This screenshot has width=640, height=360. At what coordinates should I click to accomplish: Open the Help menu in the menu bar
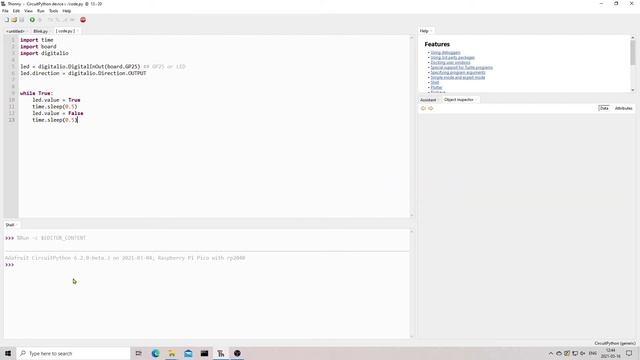pyautogui.click(x=67, y=11)
